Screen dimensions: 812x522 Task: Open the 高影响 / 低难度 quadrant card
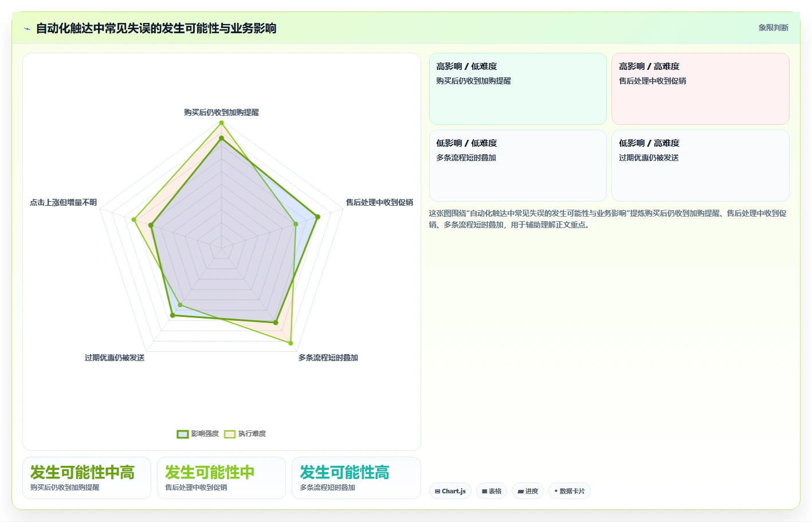518,89
